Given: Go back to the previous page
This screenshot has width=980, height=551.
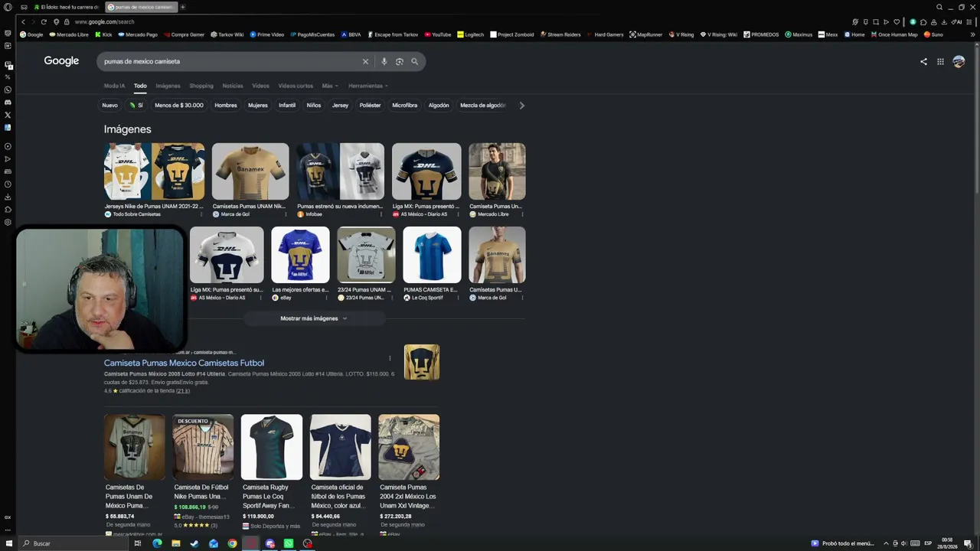Looking at the screenshot, I should [24, 21].
